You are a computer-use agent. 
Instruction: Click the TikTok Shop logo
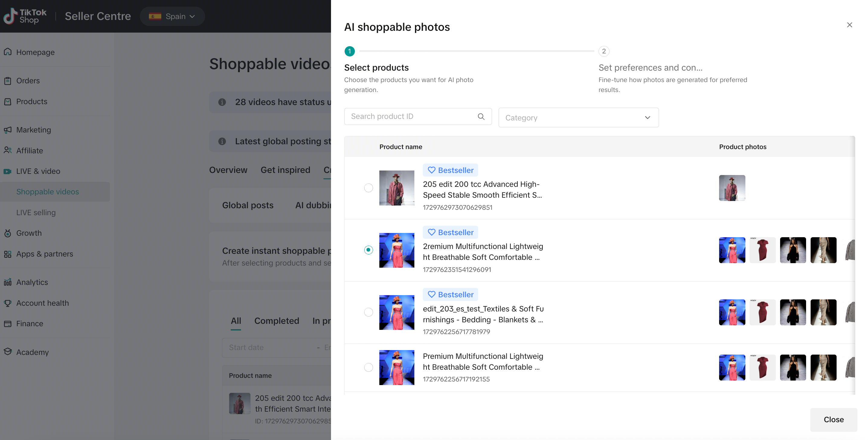click(x=25, y=16)
